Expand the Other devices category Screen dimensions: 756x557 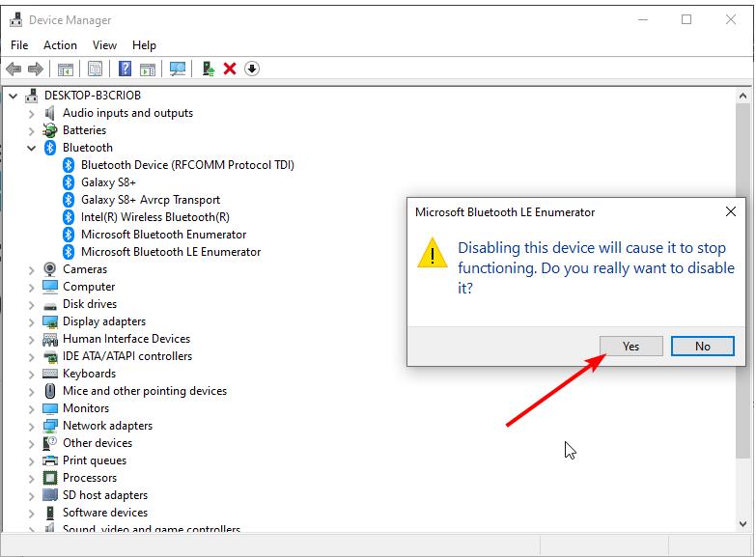point(31,444)
